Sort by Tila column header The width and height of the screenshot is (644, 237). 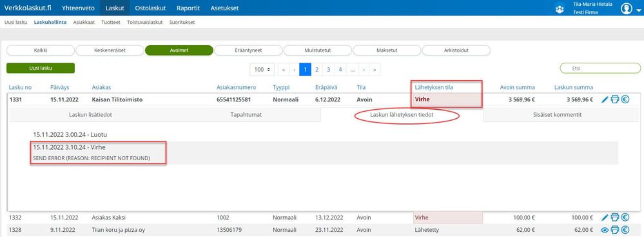pyautogui.click(x=362, y=87)
